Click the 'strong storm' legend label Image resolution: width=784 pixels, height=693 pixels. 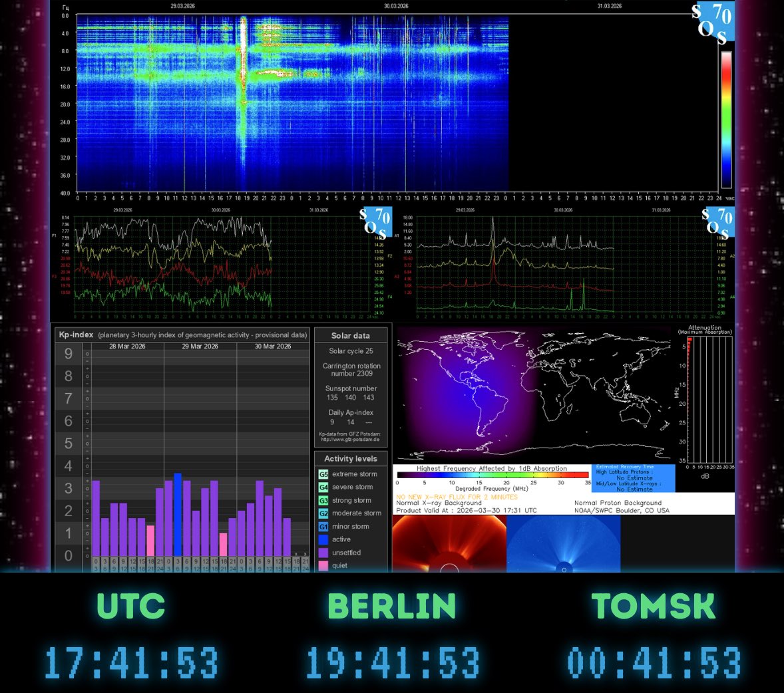tap(351, 500)
